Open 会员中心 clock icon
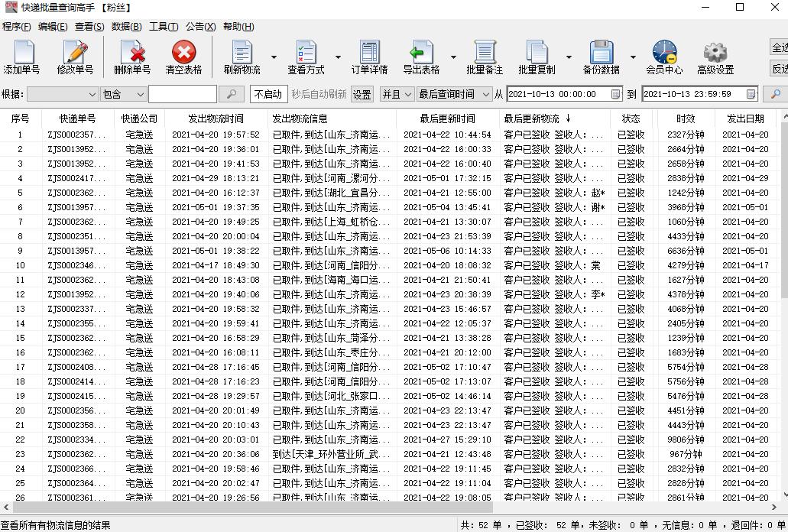The height and width of the screenshot is (532, 788). pos(664,52)
